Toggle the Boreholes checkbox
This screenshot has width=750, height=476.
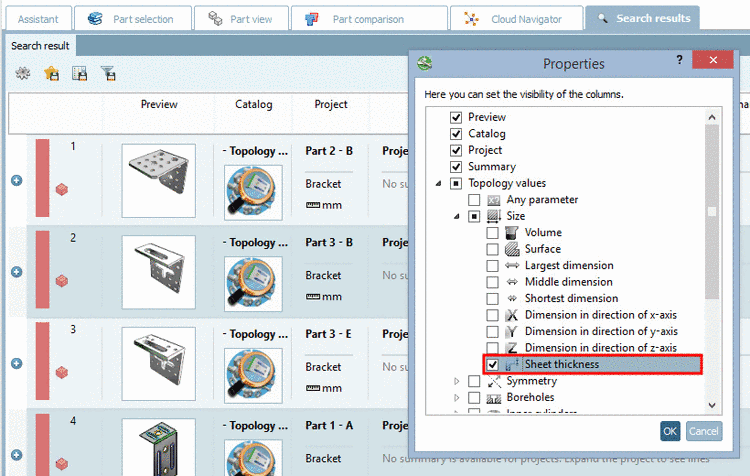[474, 398]
